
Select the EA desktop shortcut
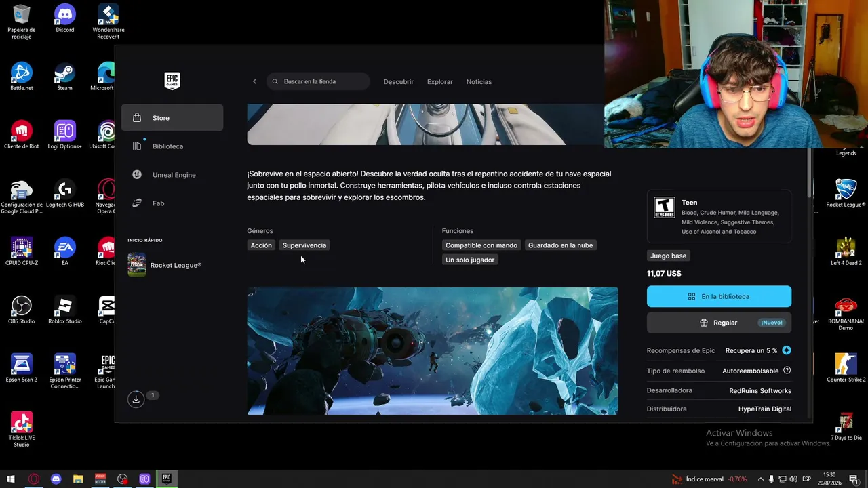(x=65, y=252)
